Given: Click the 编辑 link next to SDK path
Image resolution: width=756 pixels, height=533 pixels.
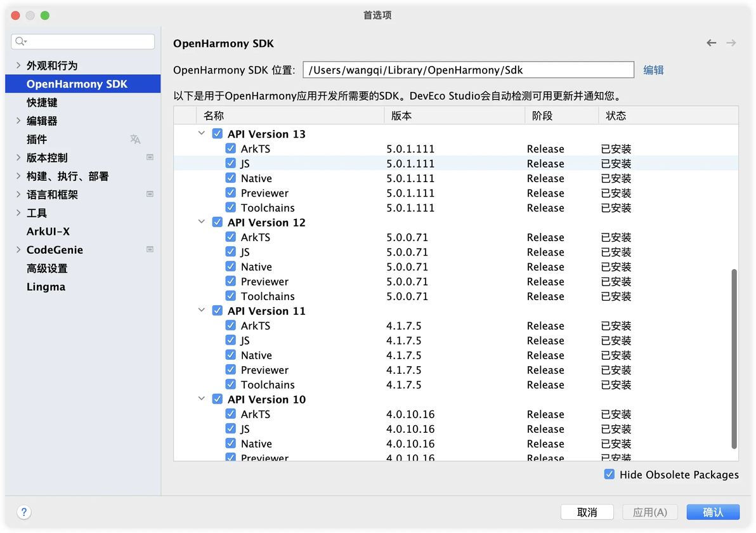Looking at the screenshot, I should point(653,70).
